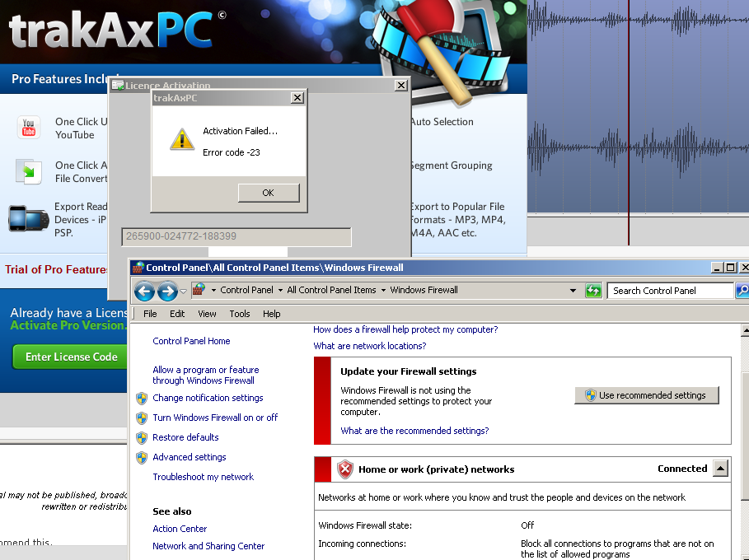Go back using the Control Panel back arrow

click(x=144, y=291)
